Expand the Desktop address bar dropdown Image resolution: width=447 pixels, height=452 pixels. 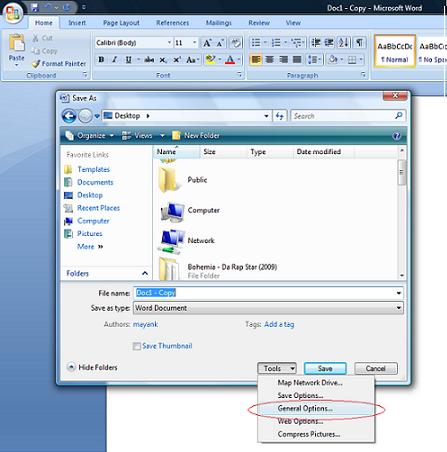(266, 116)
